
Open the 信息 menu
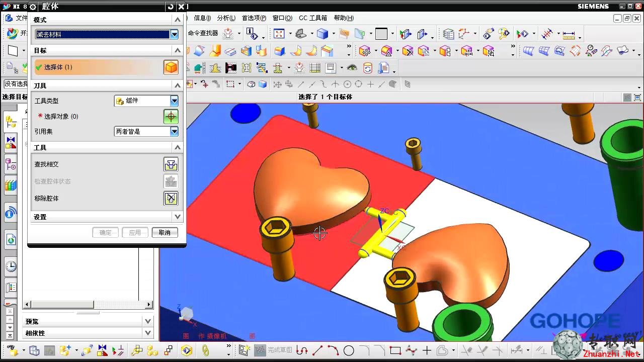coord(203,18)
